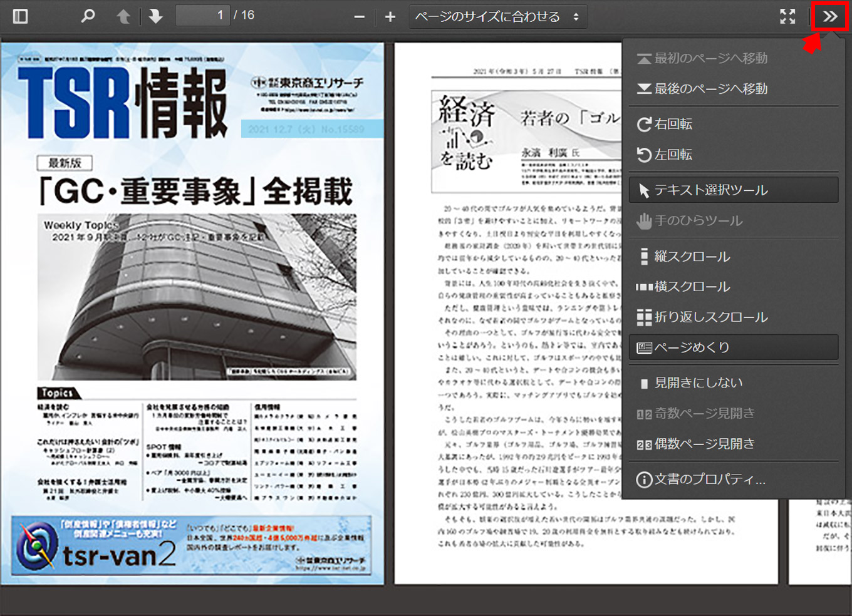Switch to presentation fullscreen mode icon
This screenshot has width=852, height=616.
(x=787, y=16)
